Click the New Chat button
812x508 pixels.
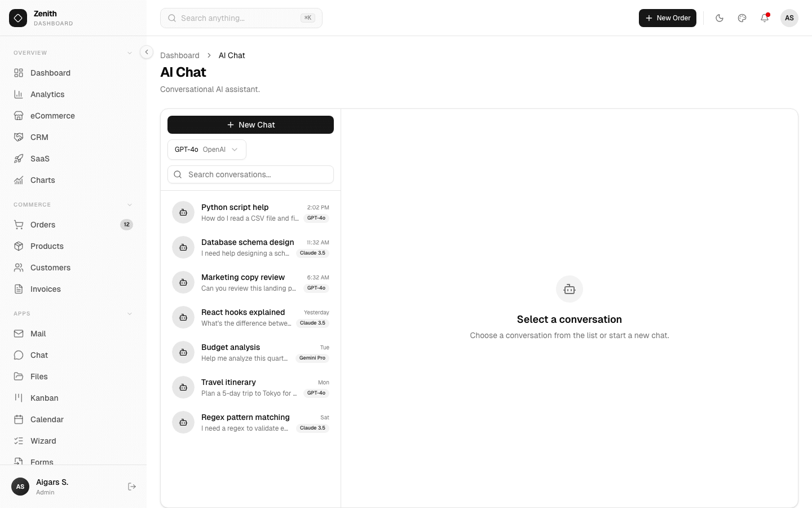[x=250, y=125]
